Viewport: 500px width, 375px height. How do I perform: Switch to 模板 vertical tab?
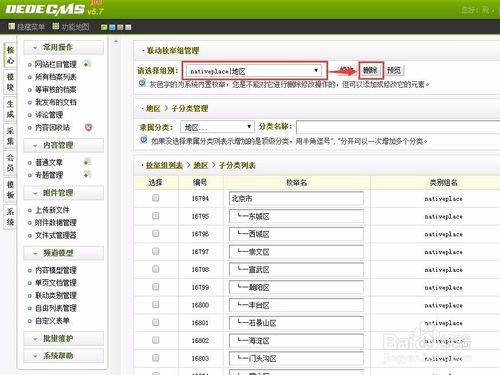[10, 190]
